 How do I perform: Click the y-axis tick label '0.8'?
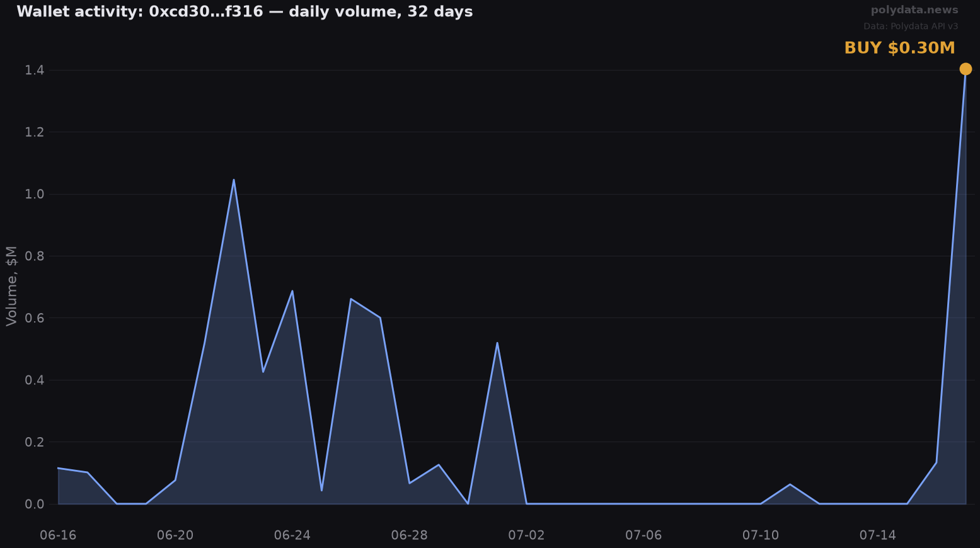pos(35,256)
